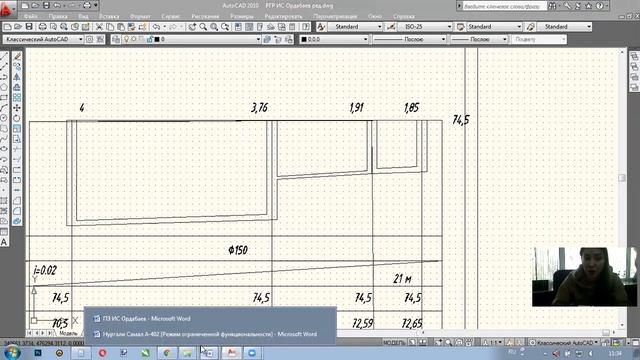
Task: Open the Рисование menu
Action: pyautogui.click(x=205, y=16)
